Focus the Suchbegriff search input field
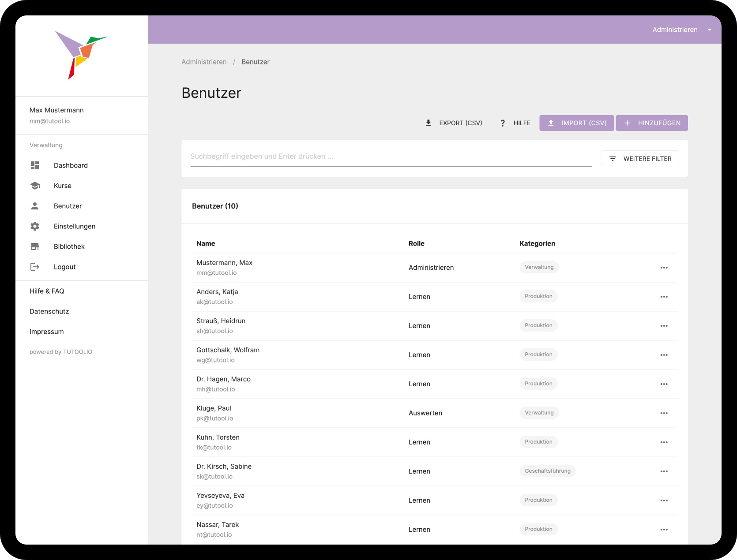Viewport: 737px width, 560px height. tap(391, 157)
